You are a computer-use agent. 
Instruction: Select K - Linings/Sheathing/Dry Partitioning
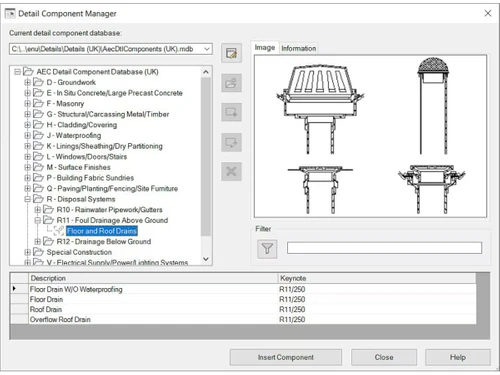pos(105,146)
